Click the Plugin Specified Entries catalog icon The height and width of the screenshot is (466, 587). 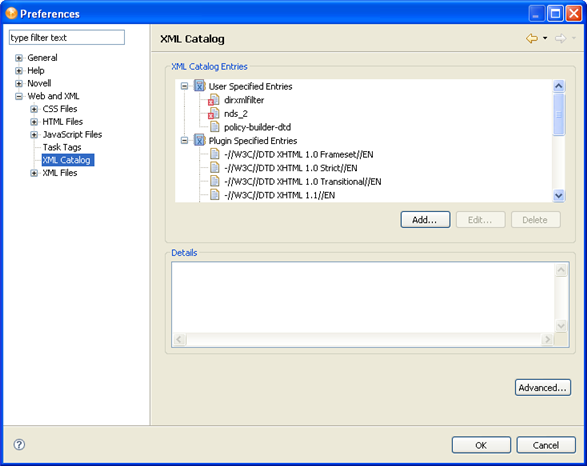[x=200, y=140]
